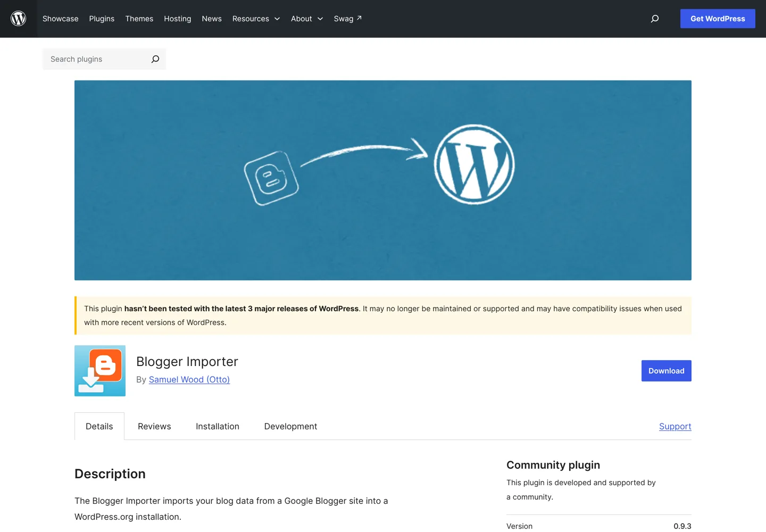
Task: Select the Details tab
Action: [x=99, y=426]
